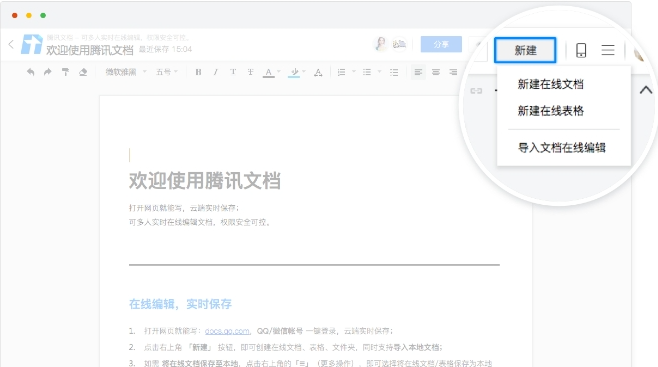Click document title 欢迎使用腾讯文档 in header
Viewport: 658px width, 367px height.
[x=89, y=50]
